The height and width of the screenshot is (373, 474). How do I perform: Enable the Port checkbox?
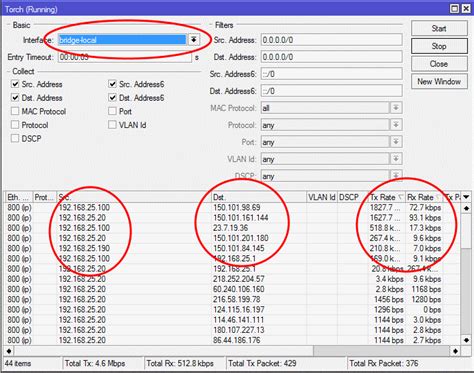112,111
